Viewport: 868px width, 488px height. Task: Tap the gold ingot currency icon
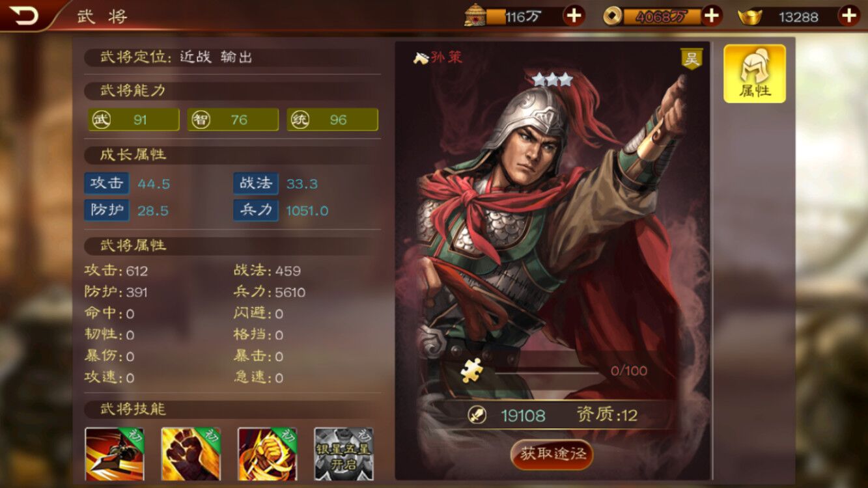(x=750, y=16)
